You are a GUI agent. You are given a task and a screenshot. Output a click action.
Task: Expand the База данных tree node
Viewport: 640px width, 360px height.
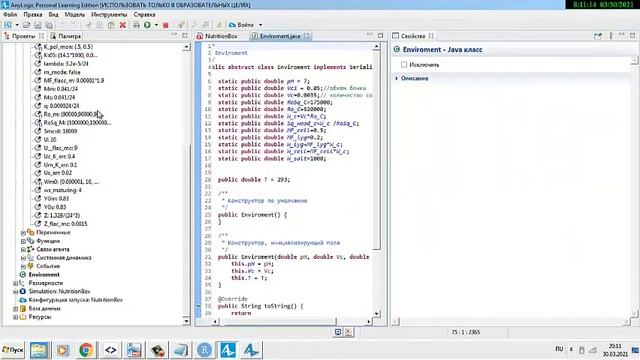coord(16,309)
